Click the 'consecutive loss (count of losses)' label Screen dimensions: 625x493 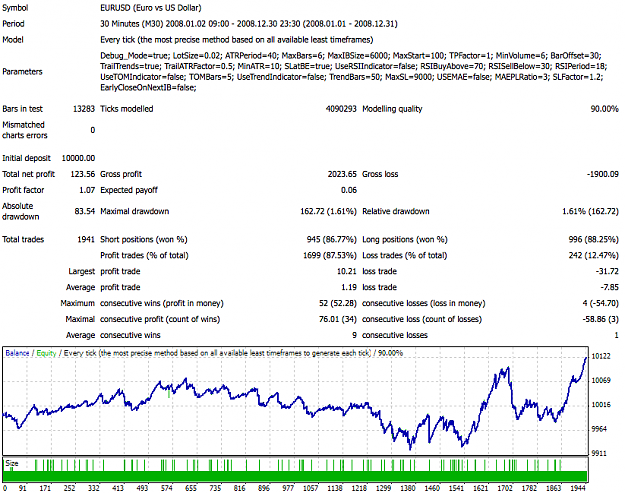tap(422, 319)
